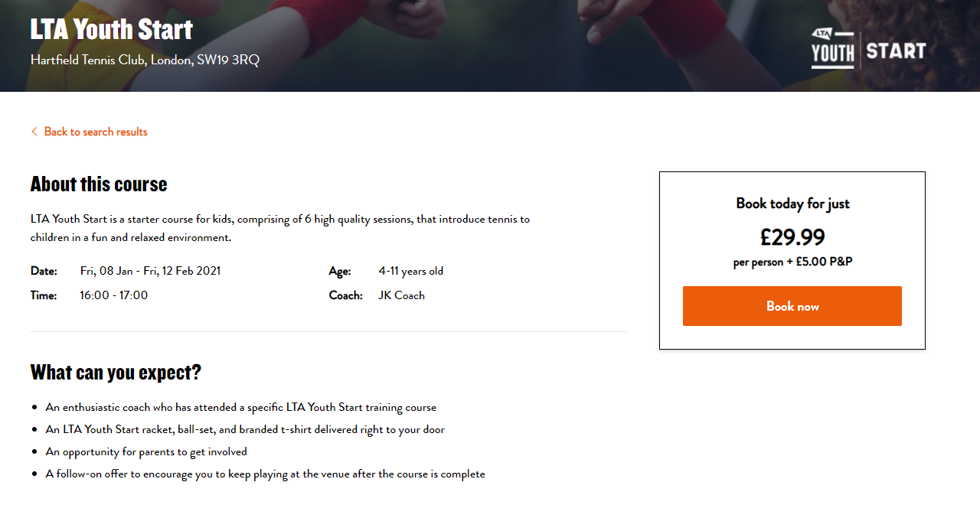Click the 4-11 years old age value
Screen dimensions: 980x505
(x=410, y=271)
